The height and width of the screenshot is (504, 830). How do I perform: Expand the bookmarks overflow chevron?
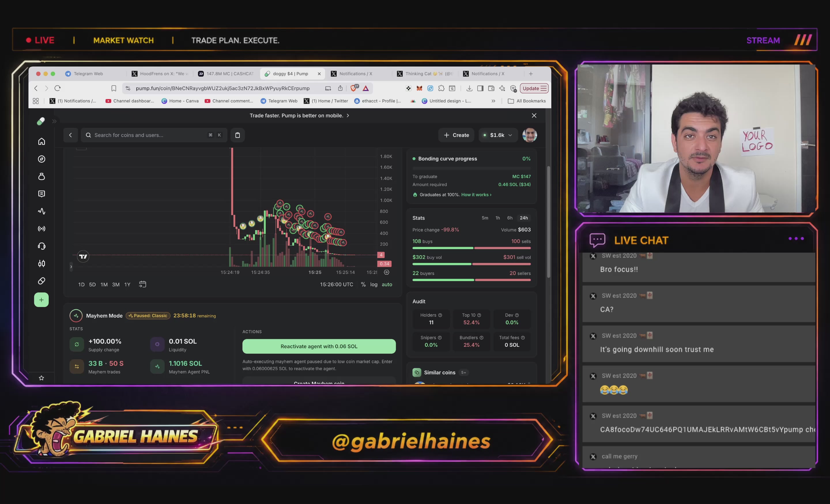[x=493, y=101]
